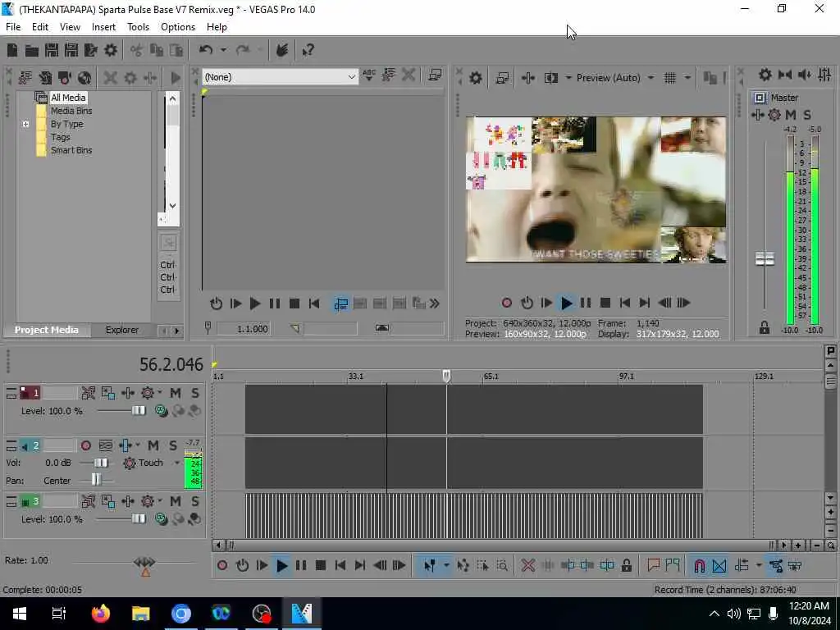Open edit tool selector dropdown arrow
Image resolution: width=840 pixels, height=630 pixels.
click(446, 565)
